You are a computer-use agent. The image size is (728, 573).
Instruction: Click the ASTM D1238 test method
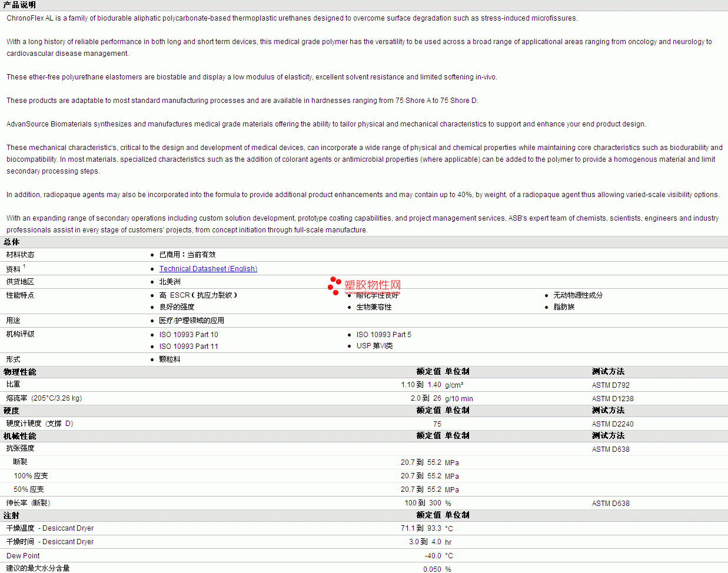(613, 399)
